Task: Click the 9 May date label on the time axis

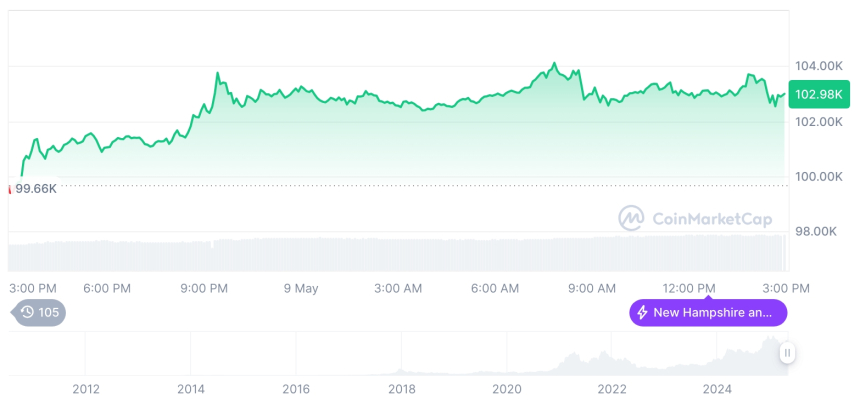Action: click(x=300, y=288)
